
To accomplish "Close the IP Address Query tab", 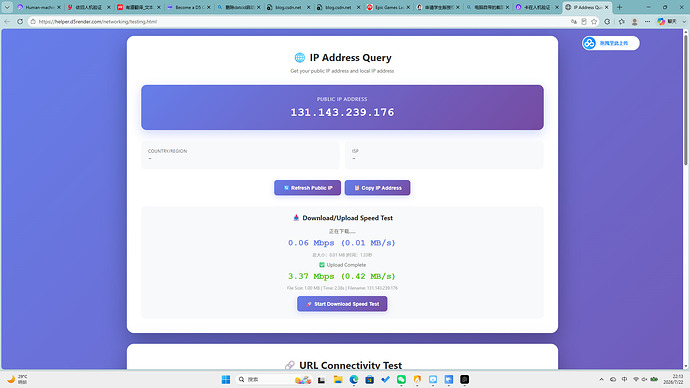I will point(607,7).
